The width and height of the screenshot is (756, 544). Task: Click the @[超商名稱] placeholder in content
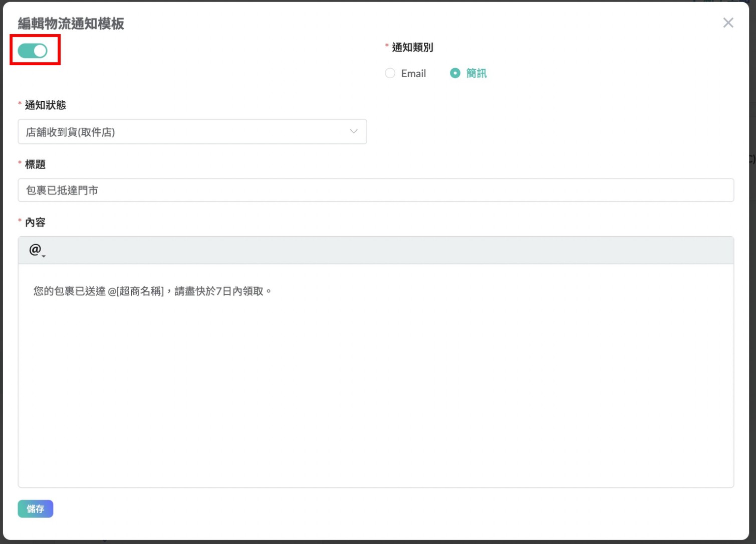[136, 291]
